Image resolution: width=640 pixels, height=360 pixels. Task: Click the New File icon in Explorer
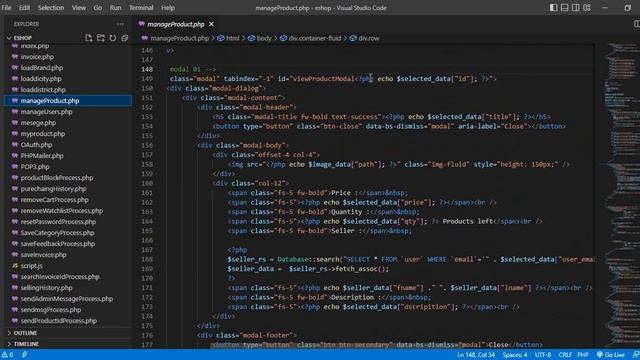89,38
